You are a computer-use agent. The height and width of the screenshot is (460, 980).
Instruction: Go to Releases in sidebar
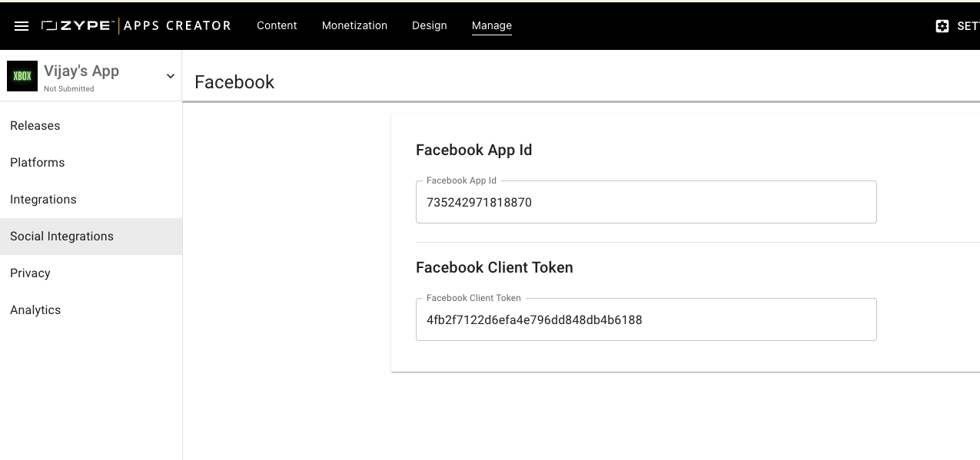point(91,126)
